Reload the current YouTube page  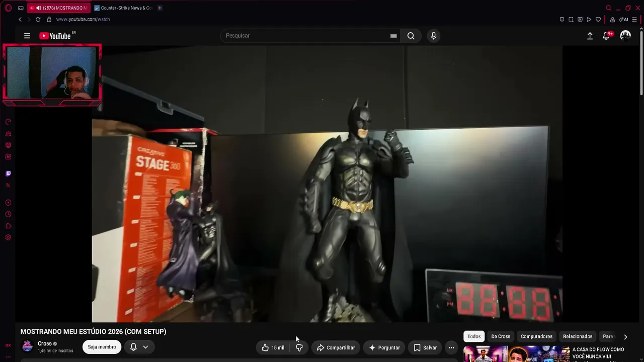point(38,20)
